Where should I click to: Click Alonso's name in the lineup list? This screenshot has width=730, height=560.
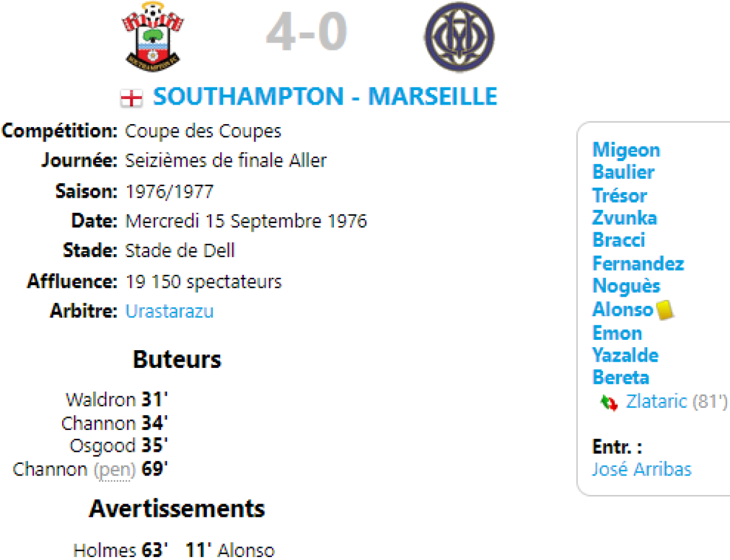point(622,309)
